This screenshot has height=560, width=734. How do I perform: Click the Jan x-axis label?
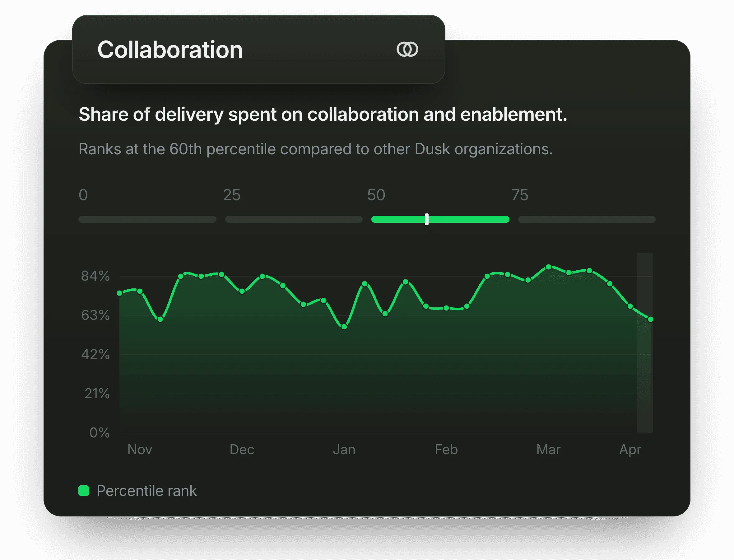pos(344,450)
